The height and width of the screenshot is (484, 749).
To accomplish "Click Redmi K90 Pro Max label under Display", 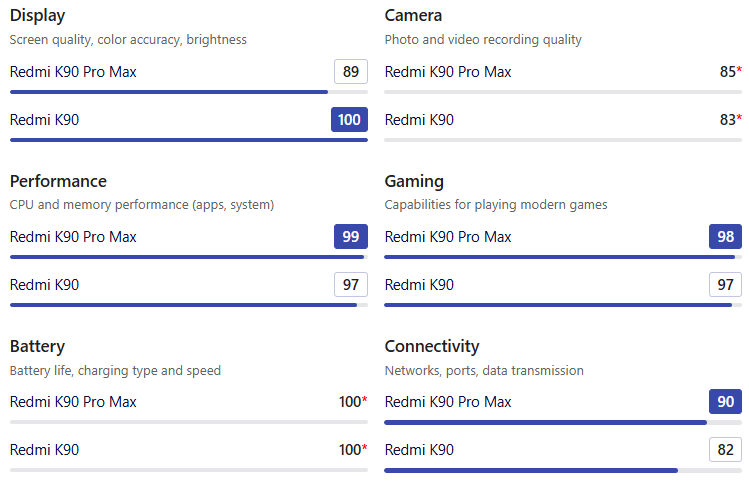I will coord(73,72).
